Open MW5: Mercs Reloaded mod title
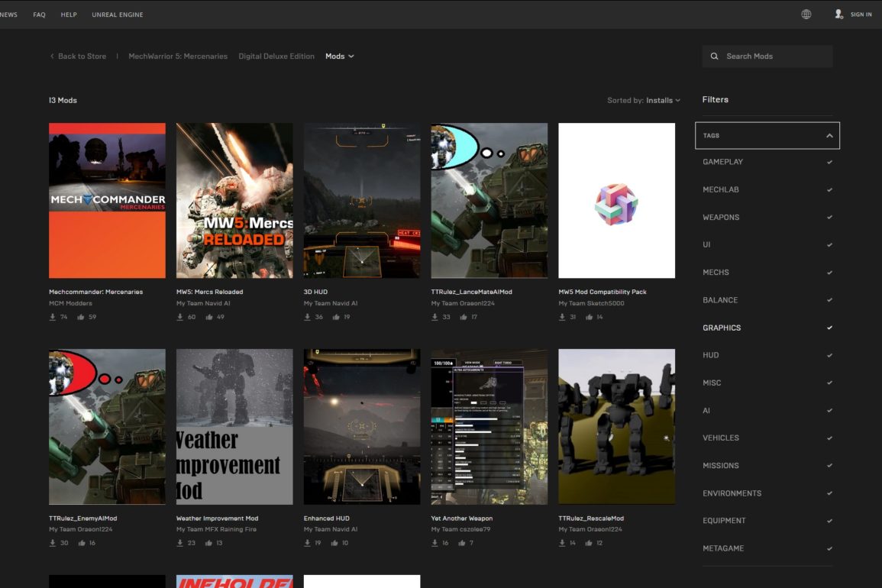The image size is (882, 588). (x=210, y=292)
